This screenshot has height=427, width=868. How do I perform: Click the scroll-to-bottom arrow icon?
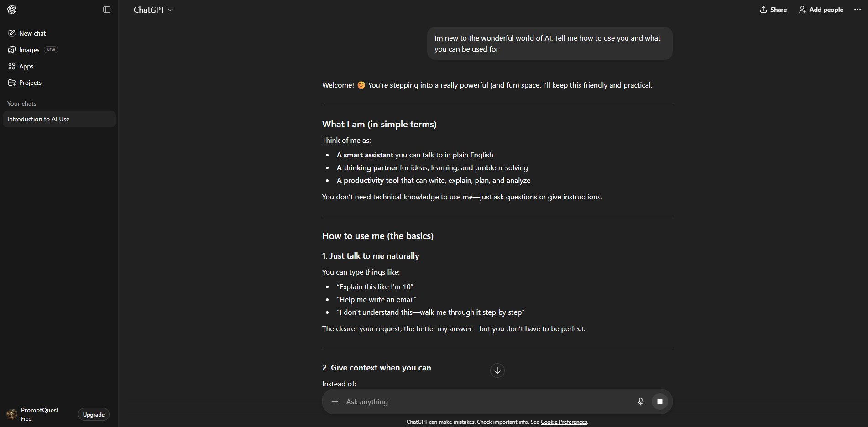497,370
